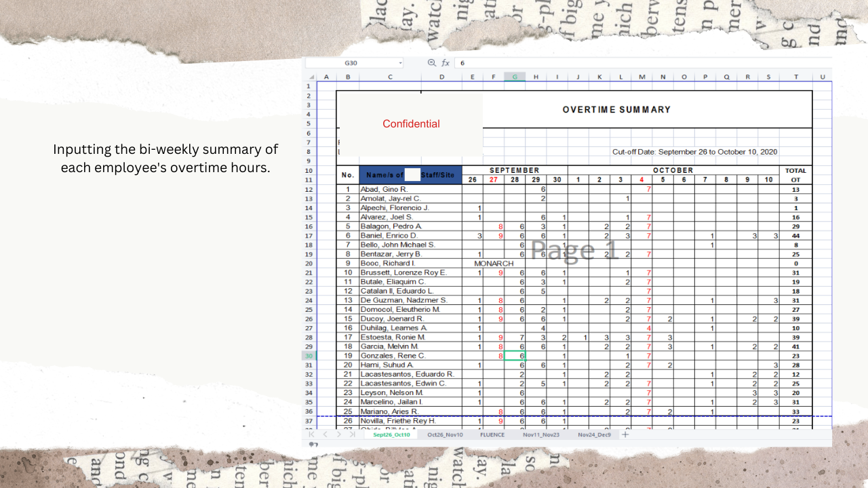This screenshot has width=868, height=488.
Task: Select the cell Balagon, Pedro A.
Action: click(x=410, y=226)
